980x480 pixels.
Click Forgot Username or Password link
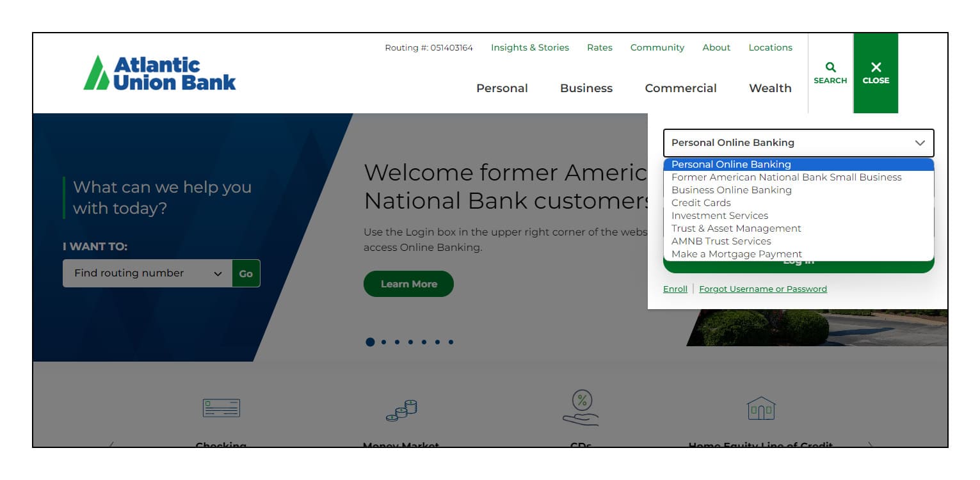763,289
